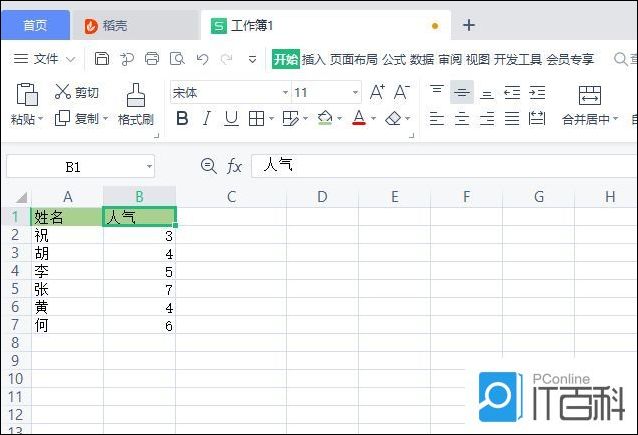Select cell A1 containing 姓名
The height and width of the screenshot is (435, 638).
(x=67, y=216)
